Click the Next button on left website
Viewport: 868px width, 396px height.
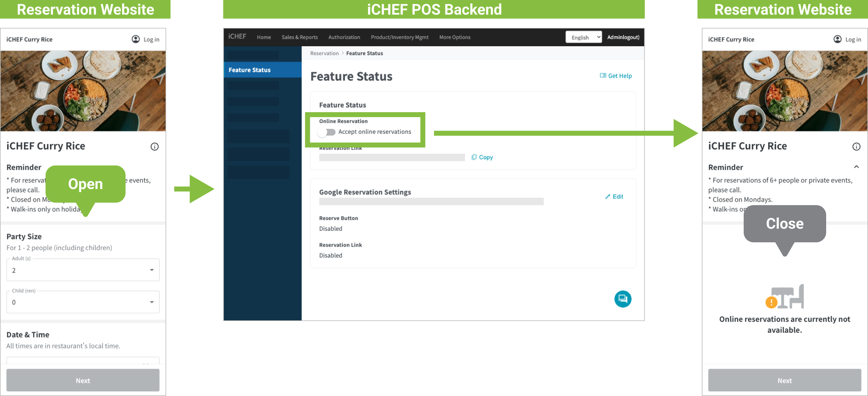[x=83, y=380]
